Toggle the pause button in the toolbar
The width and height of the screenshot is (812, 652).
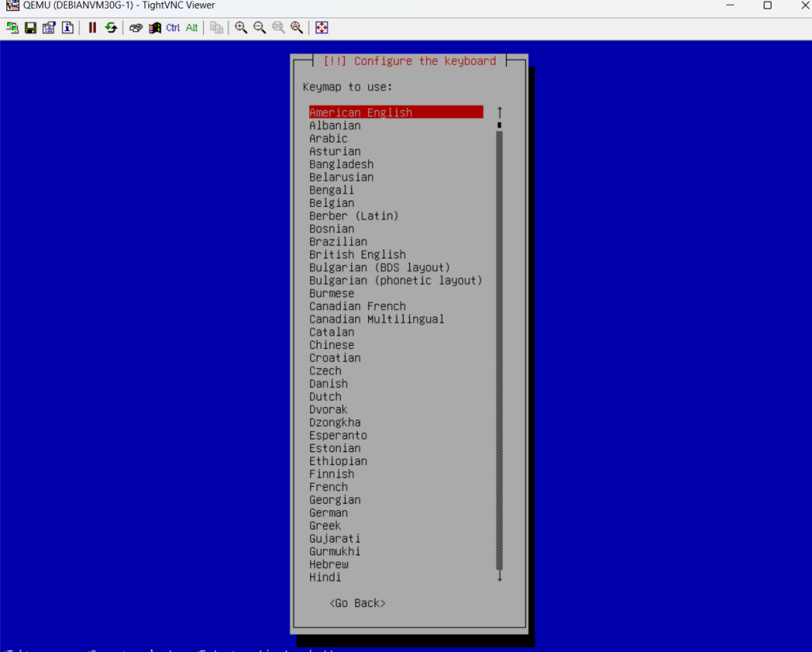click(x=92, y=28)
